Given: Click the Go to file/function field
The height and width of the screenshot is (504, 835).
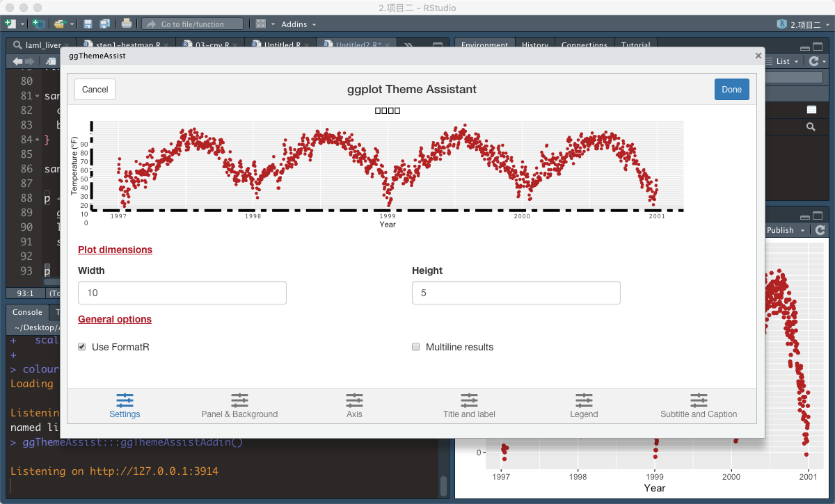Looking at the screenshot, I should (x=193, y=24).
